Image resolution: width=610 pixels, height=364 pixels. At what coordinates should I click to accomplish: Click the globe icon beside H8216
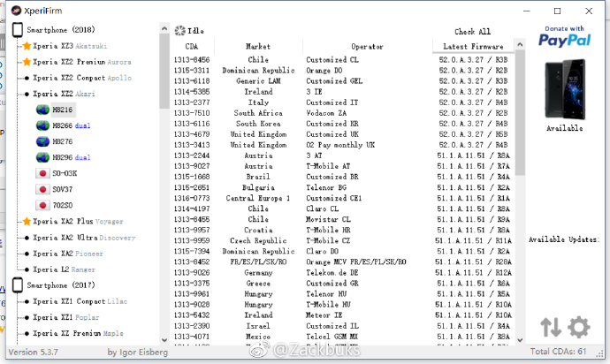pyautogui.click(x=42, y=110)
